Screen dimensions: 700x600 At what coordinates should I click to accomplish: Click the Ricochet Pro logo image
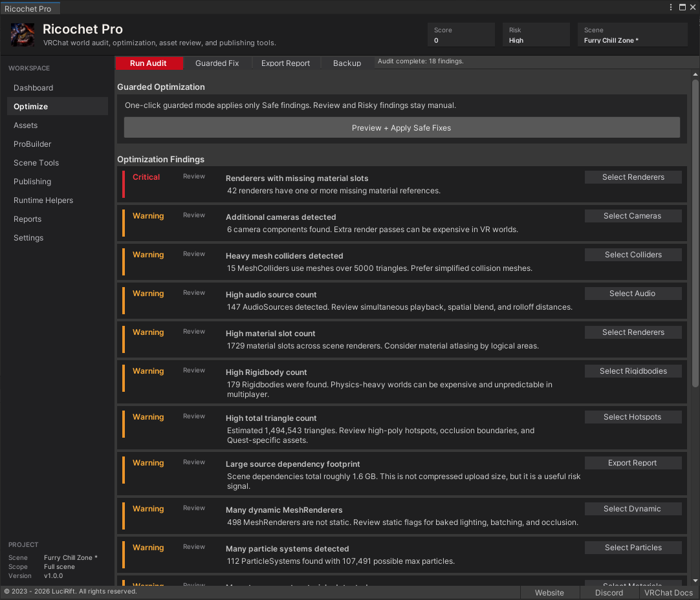tap(23, 35)
